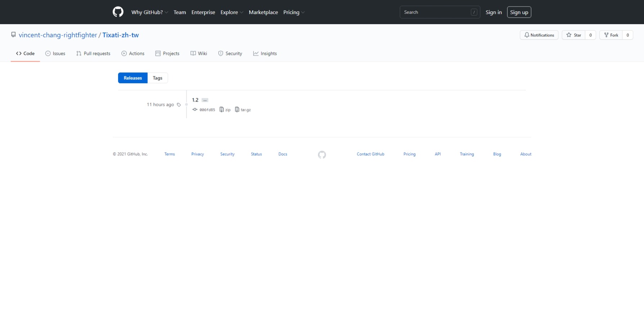Open the Projects tab
This screenshot has width=644, height=322.
tap(167, 53)
